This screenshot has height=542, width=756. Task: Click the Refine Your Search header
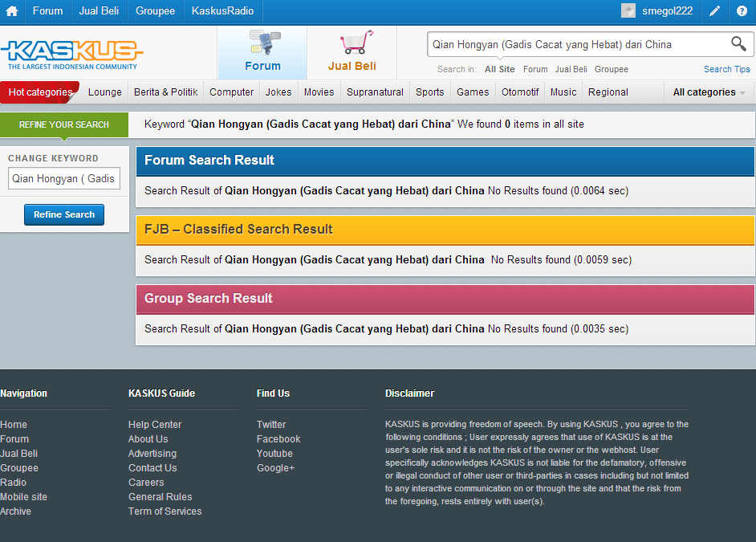click(64, 124)
